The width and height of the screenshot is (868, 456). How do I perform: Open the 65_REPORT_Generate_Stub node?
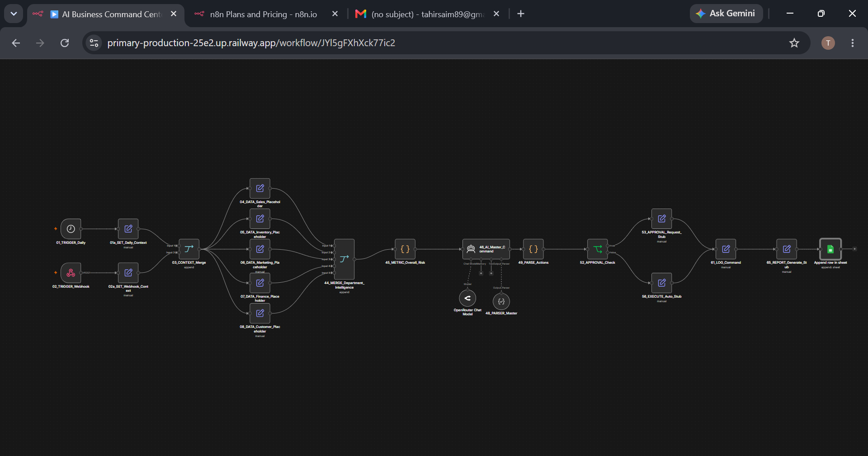787,249
